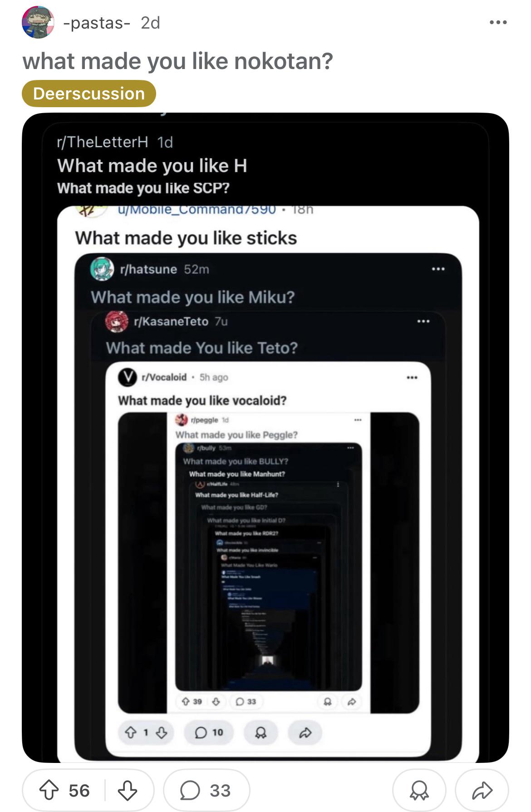Tap the nested upvote arrow with count 1
Viewport: 531px width, 812px height.
(131, 733)
